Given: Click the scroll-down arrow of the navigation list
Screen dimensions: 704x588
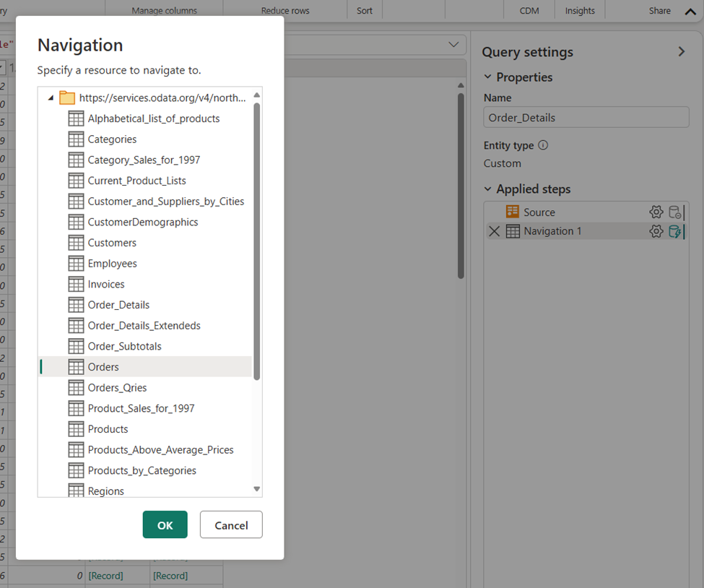Looking at the screenshot, I should click(257, 489).
